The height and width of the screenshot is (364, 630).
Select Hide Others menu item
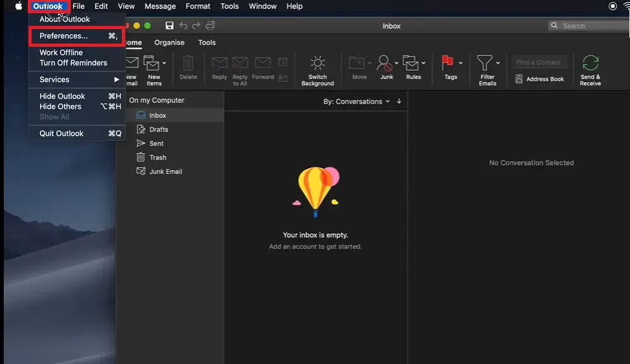[x=76, y=106]
